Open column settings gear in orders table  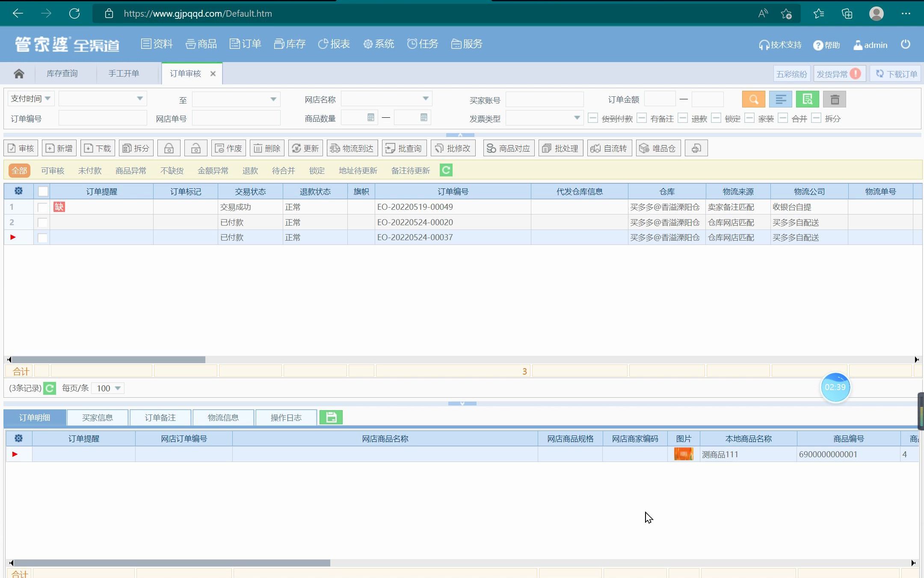click(x=18, y=191)
